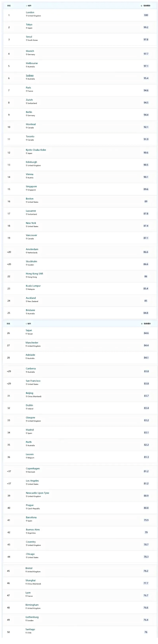This screenshot has height=644, width=158.
Task: Click the pin icon beside Netherlands under Amsterdam
Action: point(26,253)
